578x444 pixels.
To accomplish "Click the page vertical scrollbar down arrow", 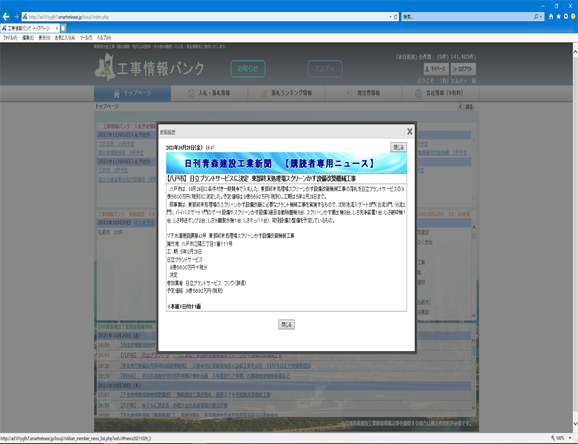I will tap(575, 424).
